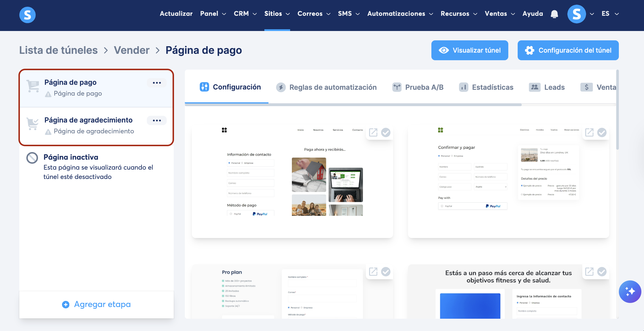644x331 pixels.
Task: Click the Visualizar túnel button
Action: tap(470, 50)
